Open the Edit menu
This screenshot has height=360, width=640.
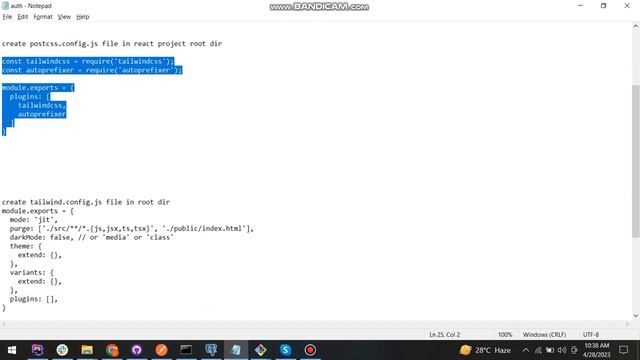[22, 17]
